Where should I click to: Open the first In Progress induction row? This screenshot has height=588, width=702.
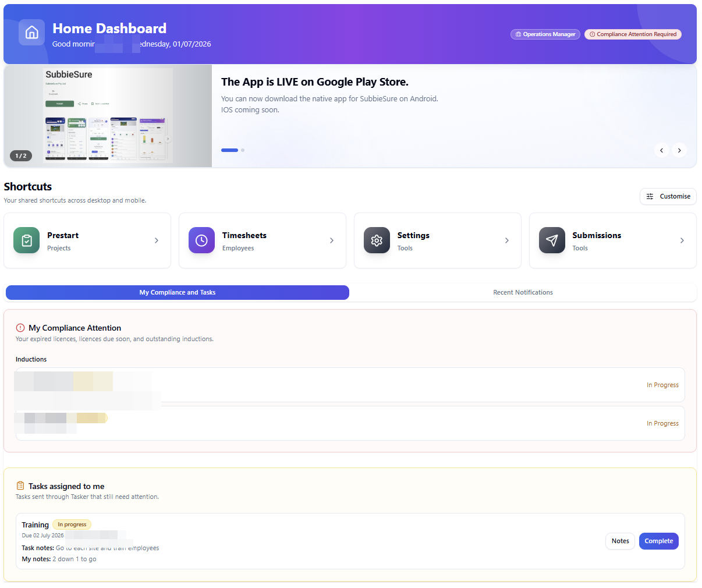pos(350,385)
